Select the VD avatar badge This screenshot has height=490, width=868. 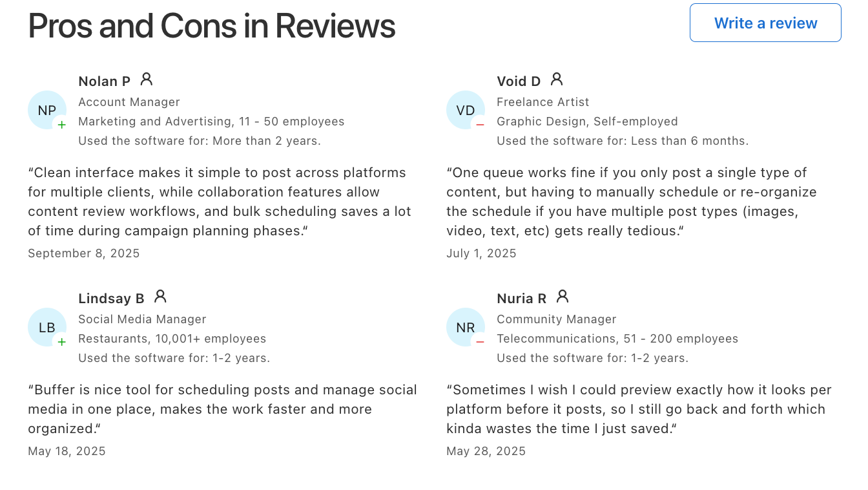tap(465, 110)
